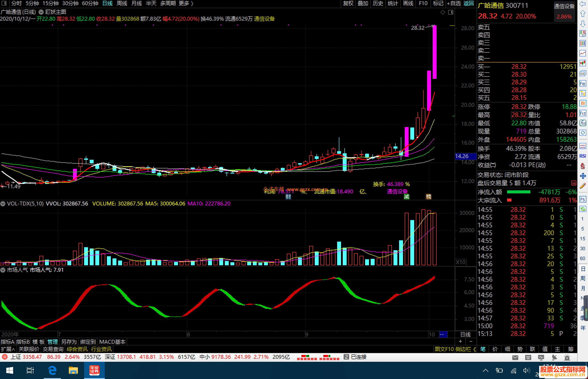The height and width of the screenshot is (379, 588).
Task: Show hidden tray icons chevron
Action: point(485,370)
